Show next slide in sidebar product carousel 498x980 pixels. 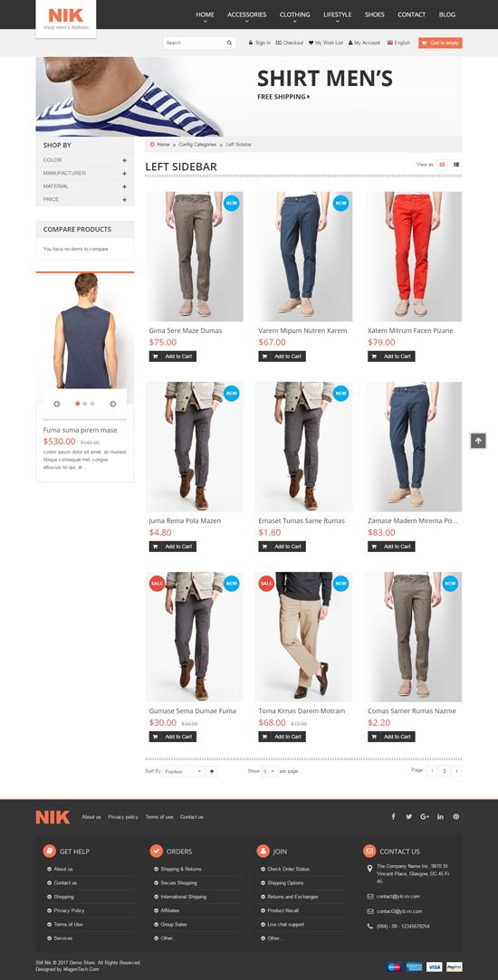pyautogui.click(x=112, y=404)
